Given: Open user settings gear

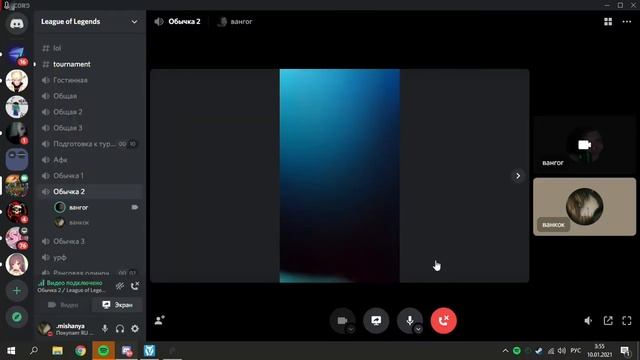Looking at the screenshot, I should [135, 329].
